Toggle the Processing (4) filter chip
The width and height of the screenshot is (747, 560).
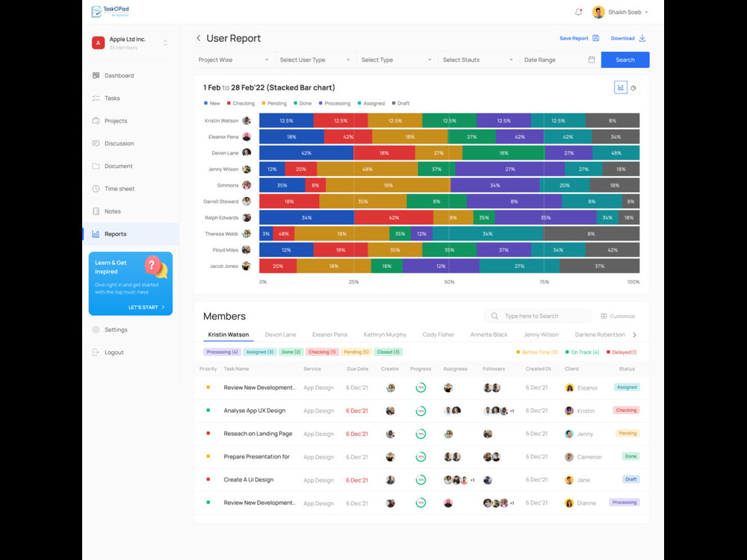[x=222, y=352]
